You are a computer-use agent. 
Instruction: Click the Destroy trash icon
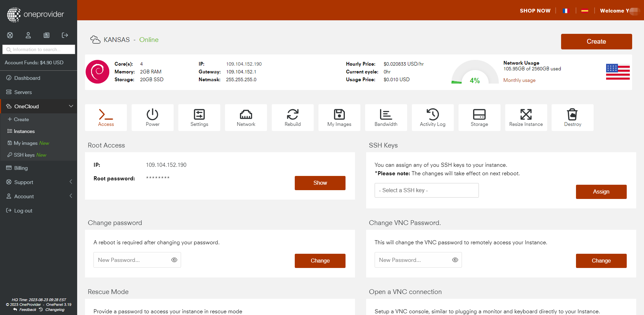[x=573, y=114]
